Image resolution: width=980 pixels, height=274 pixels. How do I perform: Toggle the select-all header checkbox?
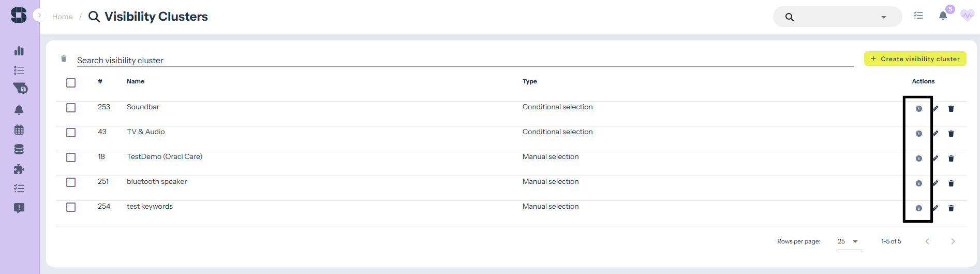71,83
